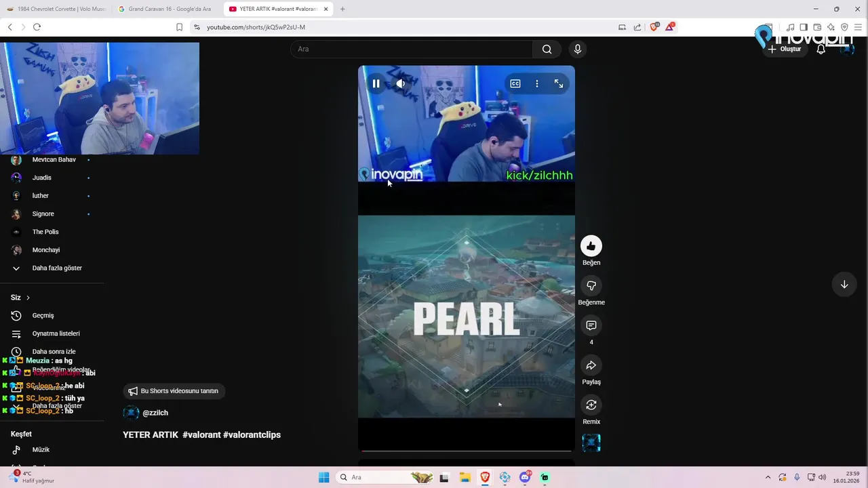Open YouTube notifications bell
Image resolution: width=868 pixels, height=488 pixels.
tap(821, 49)
